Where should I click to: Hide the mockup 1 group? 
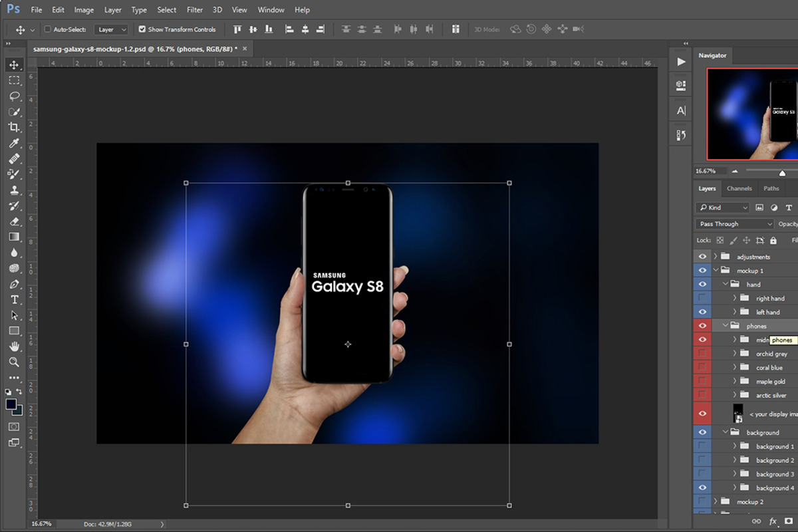[x=702, y=270]
